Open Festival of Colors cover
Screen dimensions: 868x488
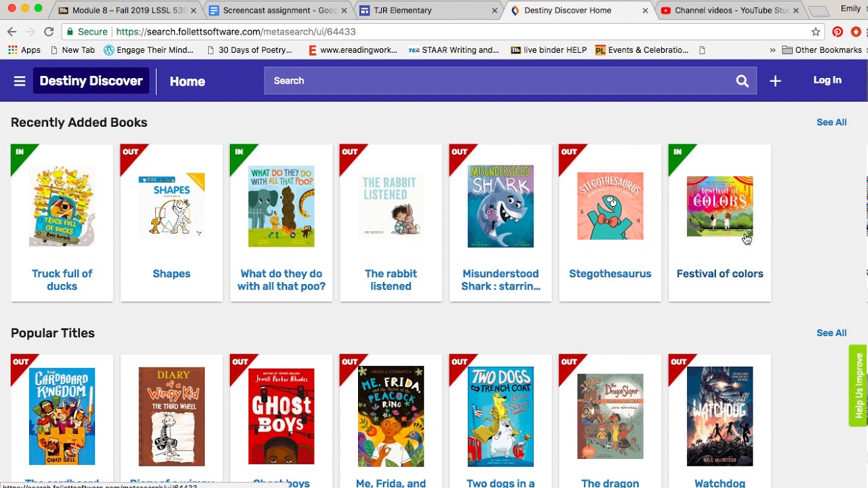click(x=719, y=206)
